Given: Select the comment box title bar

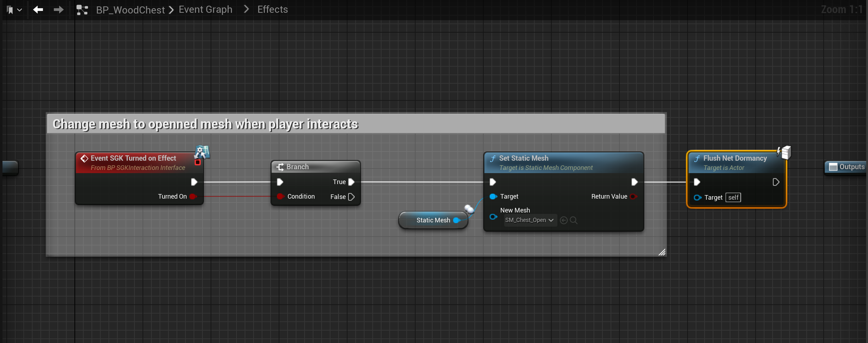Looking at the screenshot, I should (x=356, y=124).
